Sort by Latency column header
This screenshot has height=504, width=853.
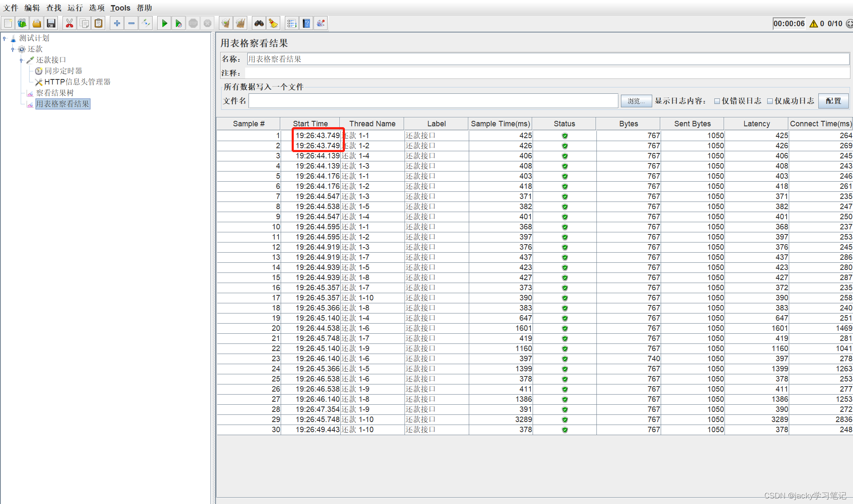point(757,124)
